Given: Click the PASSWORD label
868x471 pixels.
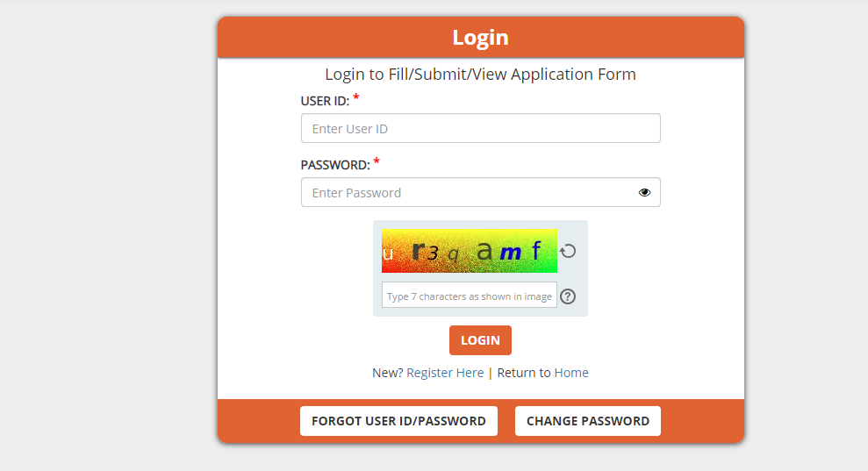Looking at the screenshot, I should (335, 165).
